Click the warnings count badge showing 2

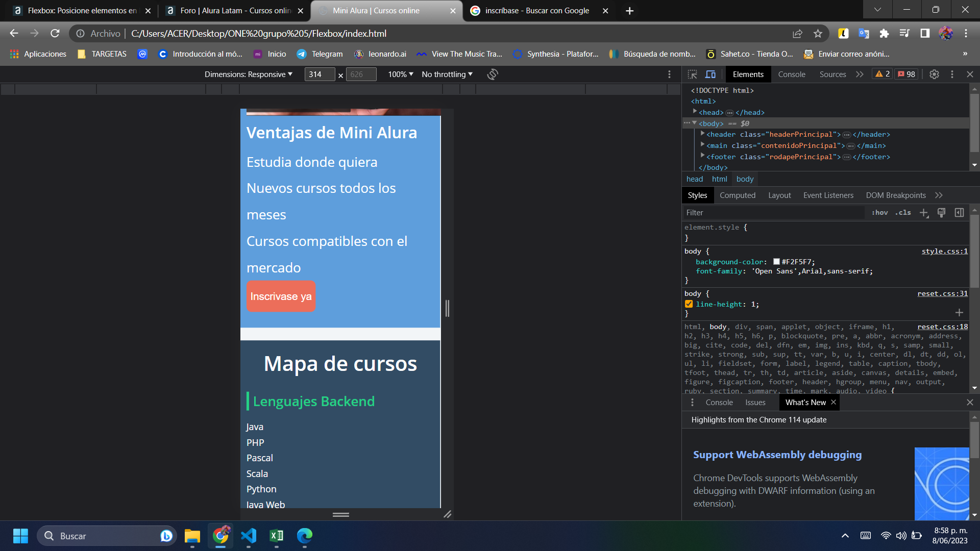(x=883, y=74)
